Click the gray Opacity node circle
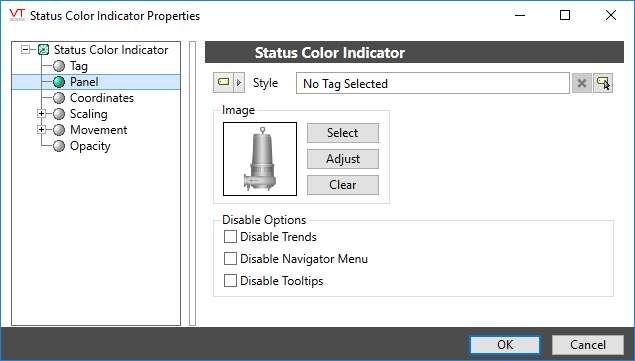The height and width of the screenshot is (361, 635). [59, 146]
